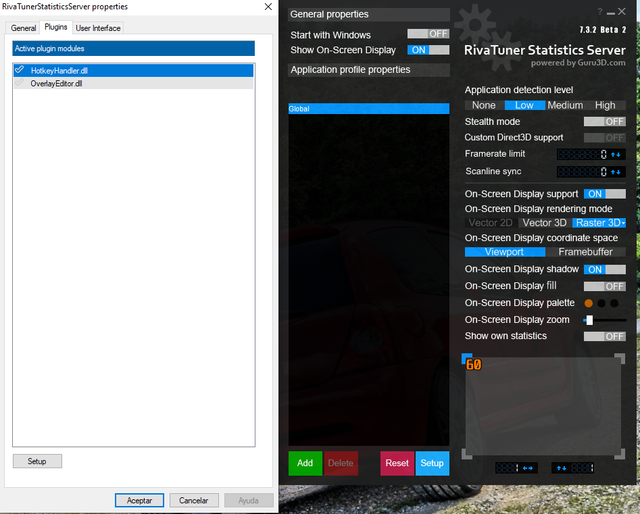
Task: Select HotkeyHandler.dll in plugin list
Action: pyautogui.click(x=133, y=70)
